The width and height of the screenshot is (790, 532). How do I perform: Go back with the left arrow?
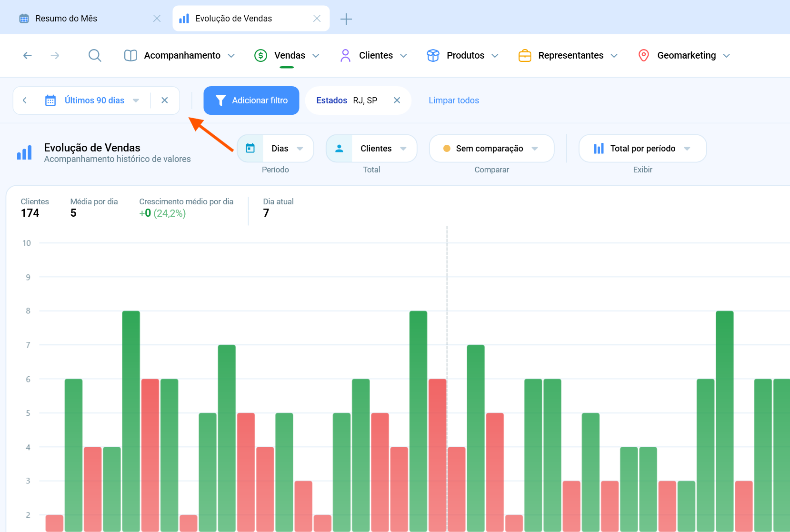pyautogui.click(x=28, y=56)
